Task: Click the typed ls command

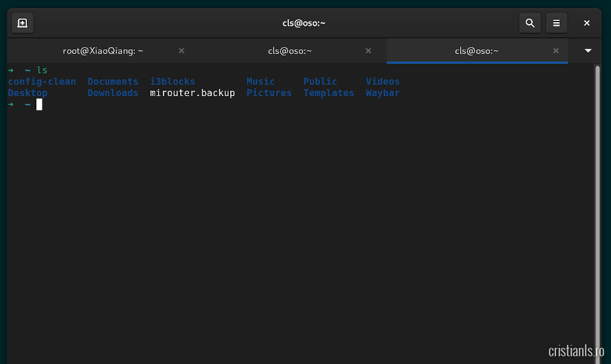Action: pos(42,70)
